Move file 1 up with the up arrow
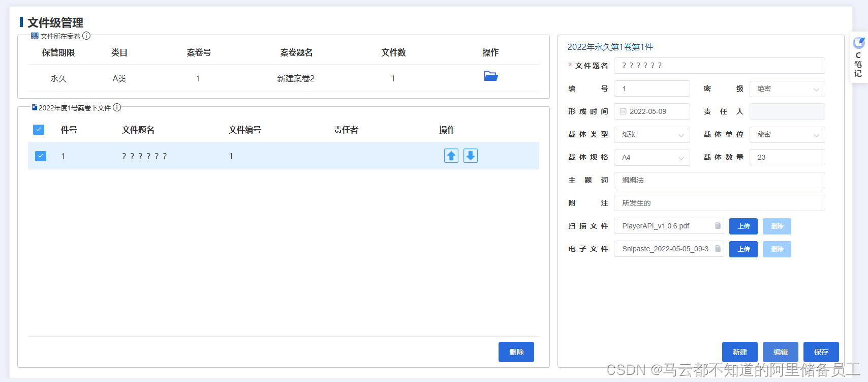The image size is (868, 382). tap(451, 156)
